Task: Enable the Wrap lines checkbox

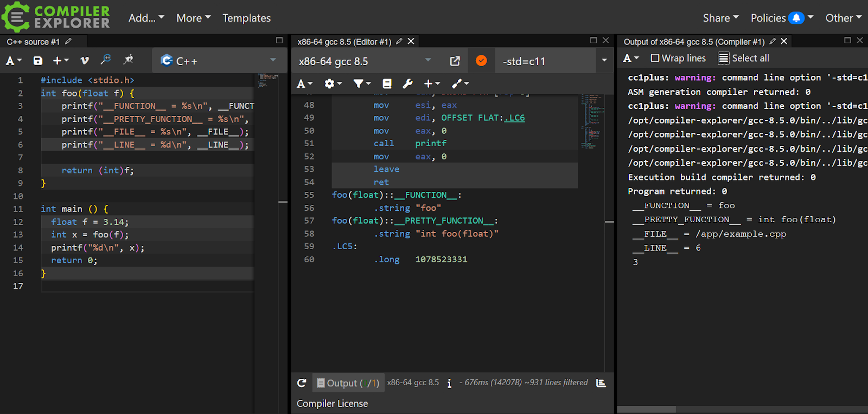Action: pyautogui.click(x=655, y=58)
